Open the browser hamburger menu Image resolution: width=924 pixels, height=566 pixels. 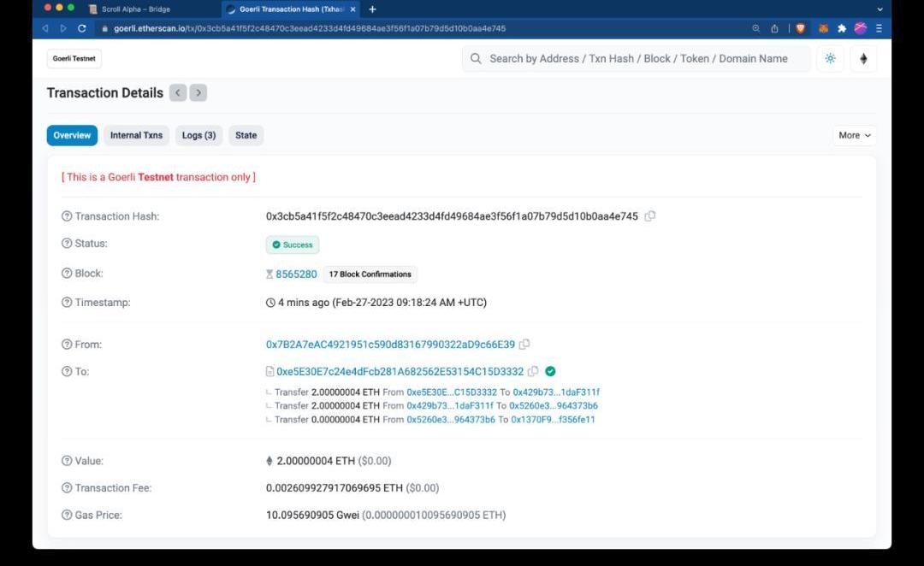(x=879, y=28)
